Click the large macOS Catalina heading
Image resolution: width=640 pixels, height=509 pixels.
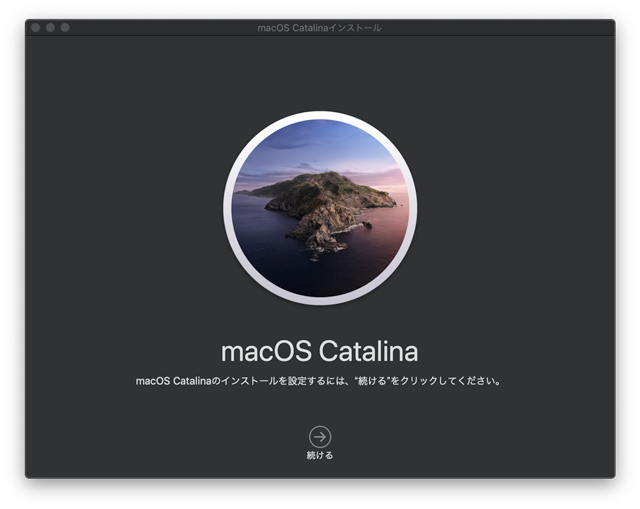click(320, 351)
